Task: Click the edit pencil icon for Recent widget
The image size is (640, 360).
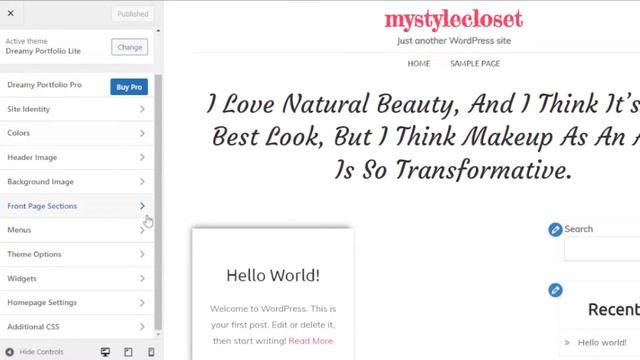Action: click(555, 290)
